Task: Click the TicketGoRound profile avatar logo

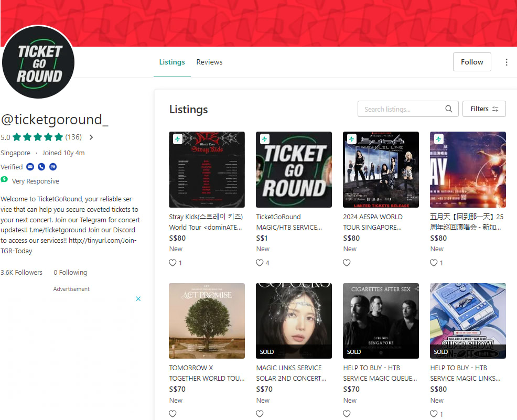Action: click(38, 62)
